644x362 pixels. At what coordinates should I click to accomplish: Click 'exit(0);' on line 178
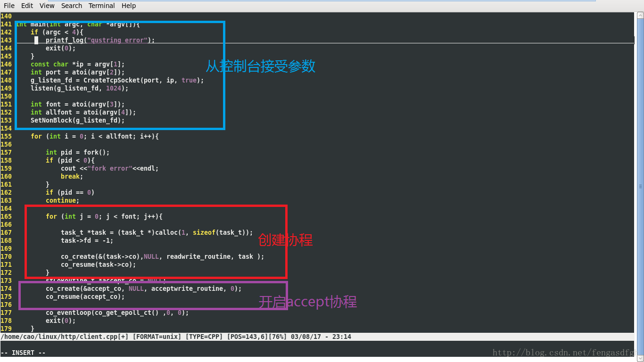[61, 321]
